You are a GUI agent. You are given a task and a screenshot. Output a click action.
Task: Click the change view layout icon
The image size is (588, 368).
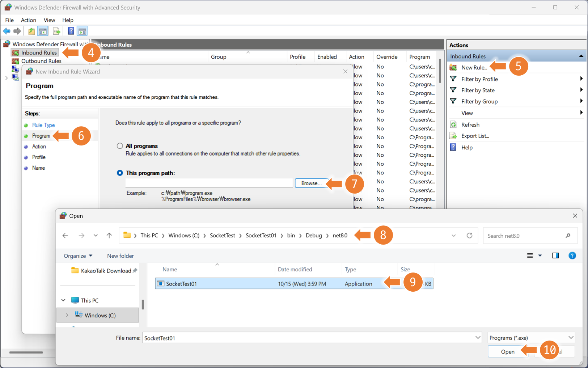click(x=530, y=255)
